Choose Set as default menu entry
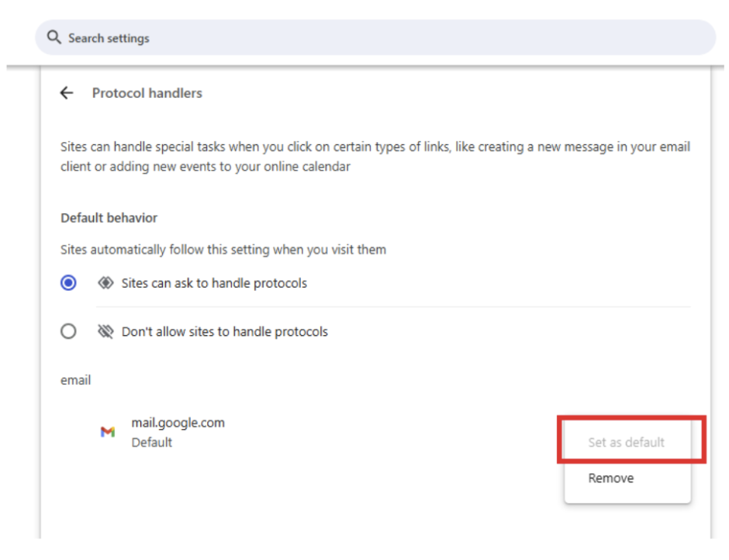This screenshot has width=729, height=560. (627, 442)
